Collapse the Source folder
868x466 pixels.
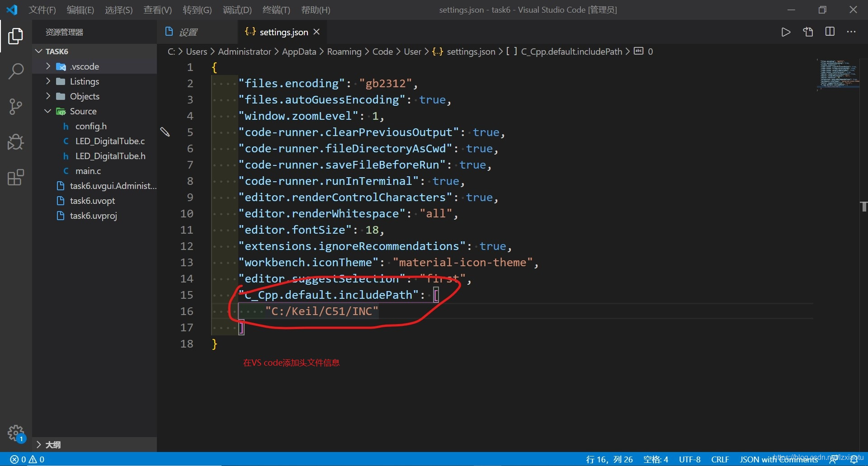click(x=48, y=111)
